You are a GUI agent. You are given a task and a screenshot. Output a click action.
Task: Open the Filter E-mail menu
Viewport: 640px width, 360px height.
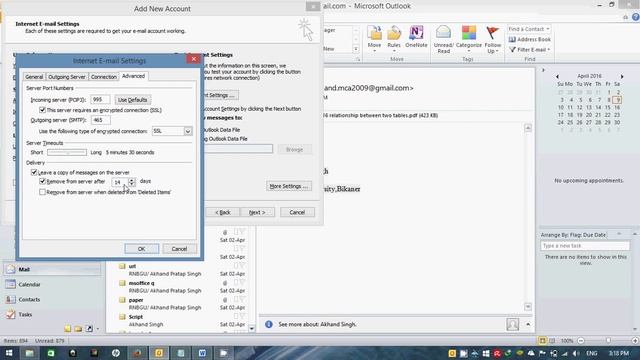click(x=529, y=49)
